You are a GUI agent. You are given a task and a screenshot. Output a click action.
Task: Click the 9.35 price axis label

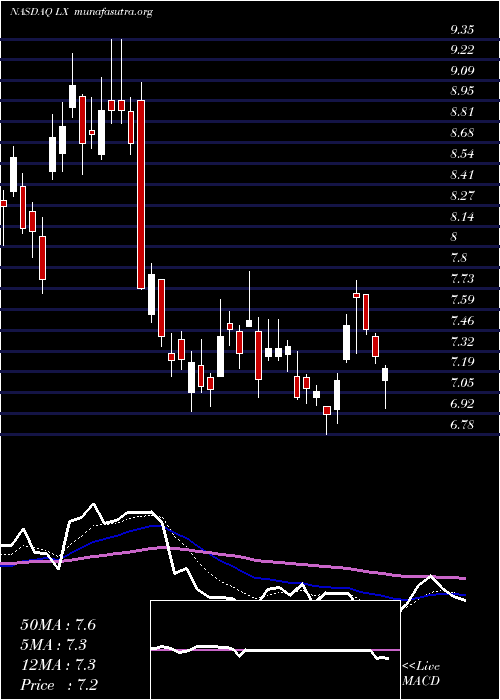tap(462, 30)
